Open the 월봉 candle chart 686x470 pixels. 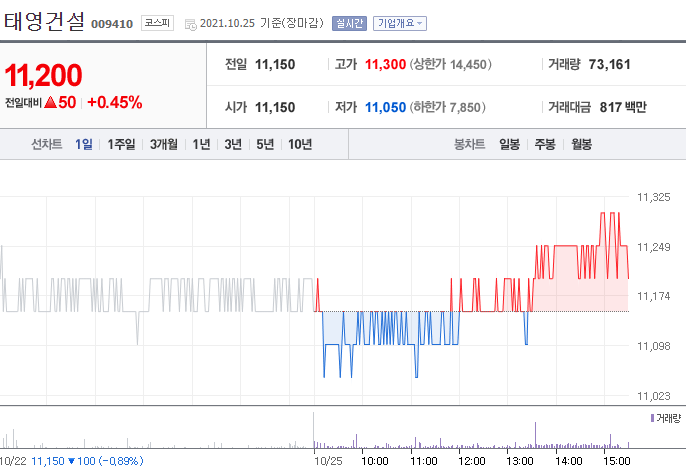pyautogui.click(x=581, y=144)
